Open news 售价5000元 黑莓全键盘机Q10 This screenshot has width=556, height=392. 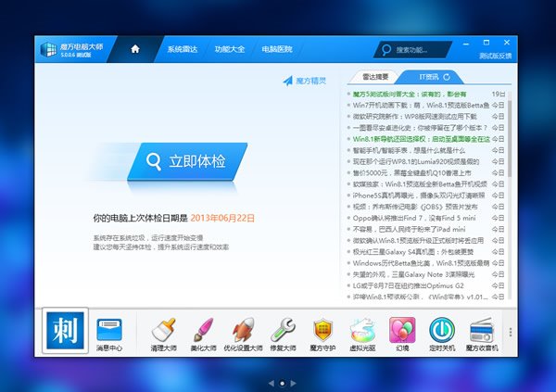411,172
